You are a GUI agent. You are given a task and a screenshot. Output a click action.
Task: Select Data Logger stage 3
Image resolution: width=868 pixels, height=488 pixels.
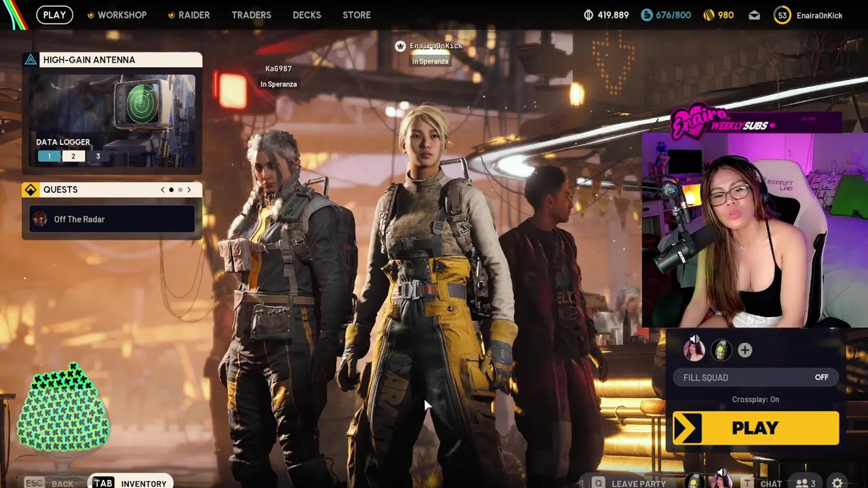pyautogui.click(x=98, y=157)
